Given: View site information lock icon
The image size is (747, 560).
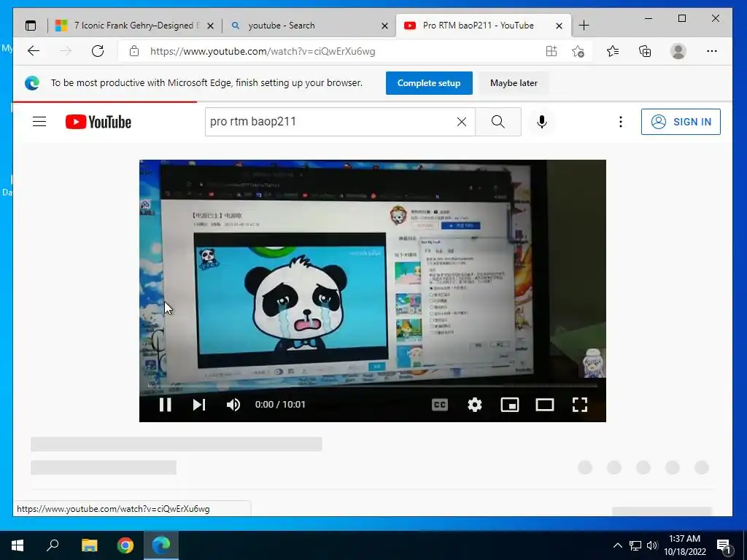Looking at the screenshot, I should (x=134, y=51).
